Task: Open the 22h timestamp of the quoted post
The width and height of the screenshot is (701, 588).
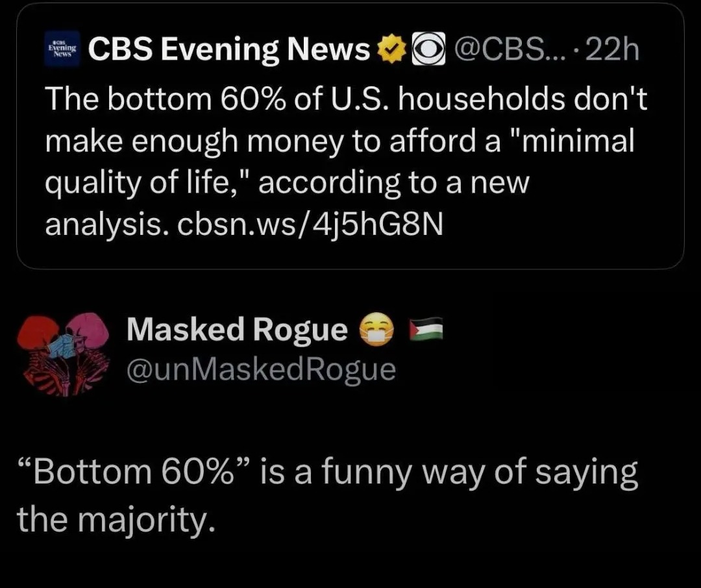Action: 612,50
